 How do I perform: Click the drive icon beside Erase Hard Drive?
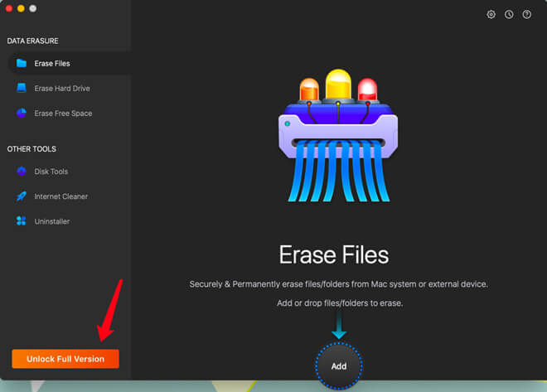tap(22, 88)
